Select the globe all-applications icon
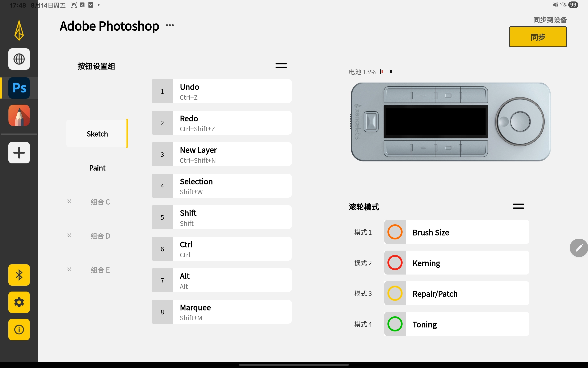588x368 pixels. click(19, 59)
